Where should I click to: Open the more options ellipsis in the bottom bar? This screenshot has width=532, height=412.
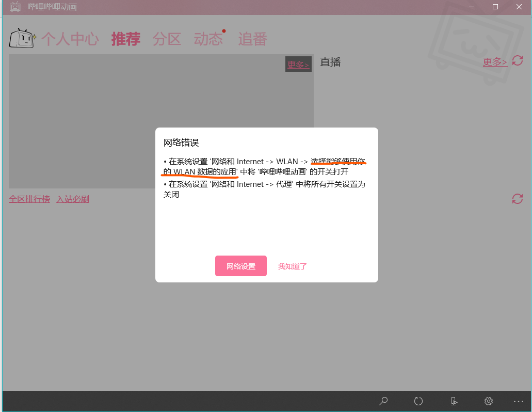(x=519, y=402)
